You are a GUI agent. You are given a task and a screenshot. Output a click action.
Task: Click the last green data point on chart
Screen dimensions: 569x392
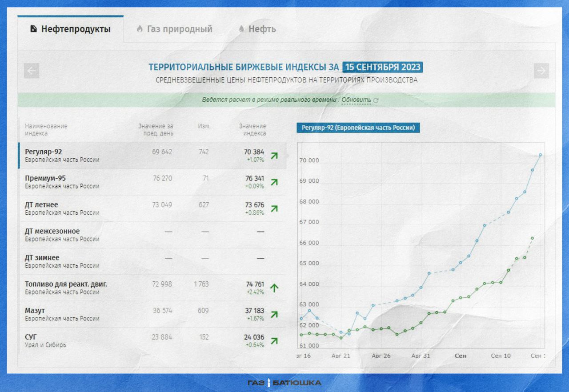click(533, 238)
